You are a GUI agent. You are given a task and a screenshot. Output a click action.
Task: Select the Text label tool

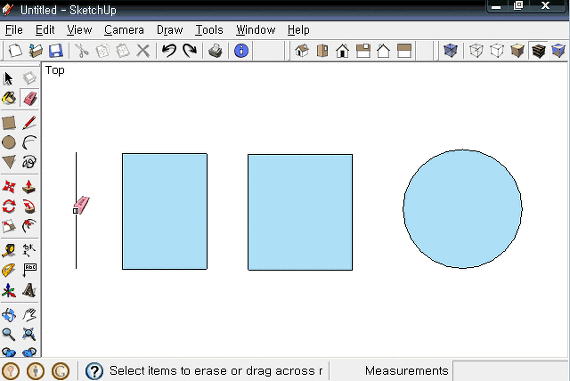pyautogui.click(x=29, y=270)
